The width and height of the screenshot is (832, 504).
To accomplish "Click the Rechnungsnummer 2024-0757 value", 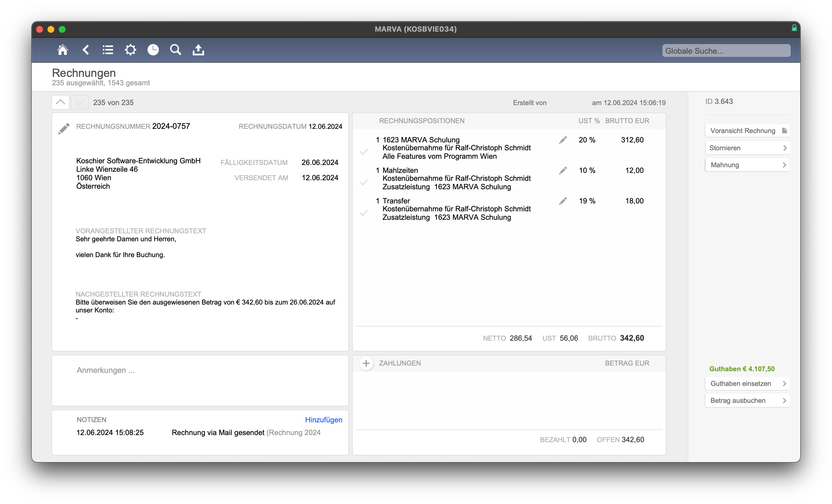I will click(x=171, y=126).
